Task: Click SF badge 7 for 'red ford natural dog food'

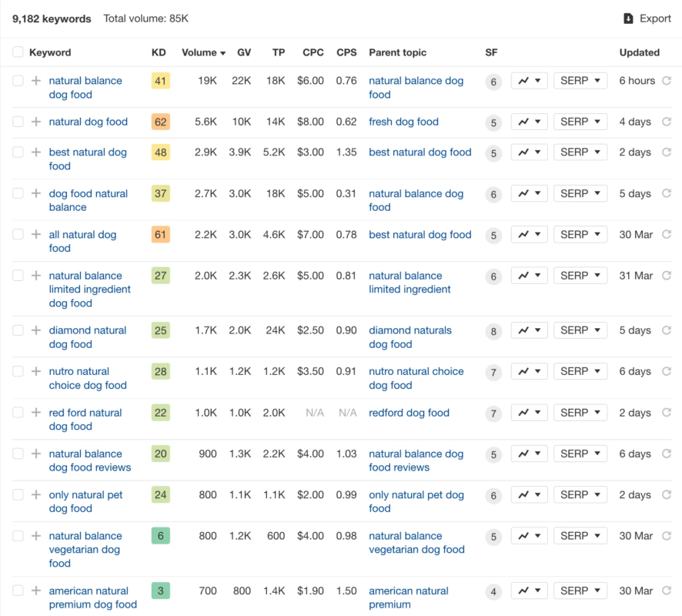Action: (x=493, y=413)
